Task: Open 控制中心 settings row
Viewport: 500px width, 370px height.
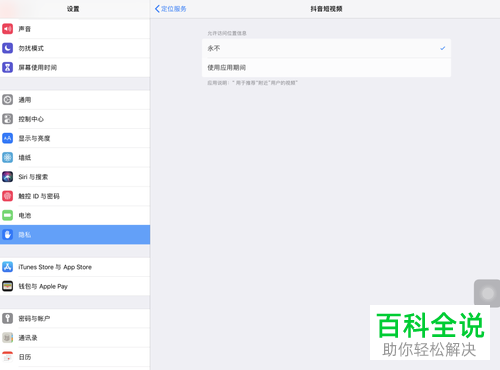Action: [75, 119]
